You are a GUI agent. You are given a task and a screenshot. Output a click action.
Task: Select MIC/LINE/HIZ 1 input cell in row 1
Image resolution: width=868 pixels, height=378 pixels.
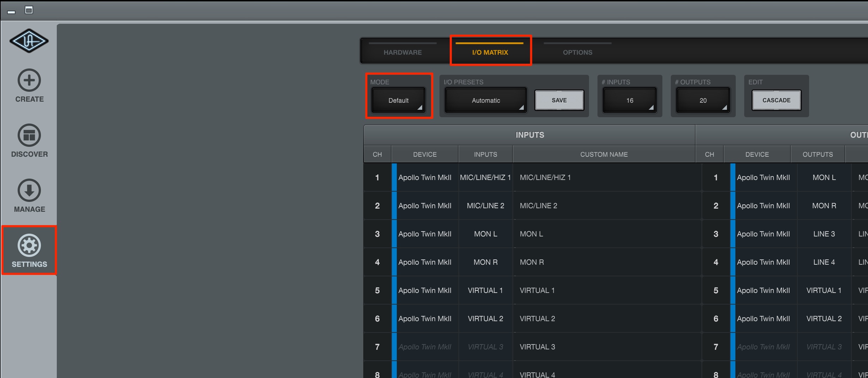coord(485,177)
